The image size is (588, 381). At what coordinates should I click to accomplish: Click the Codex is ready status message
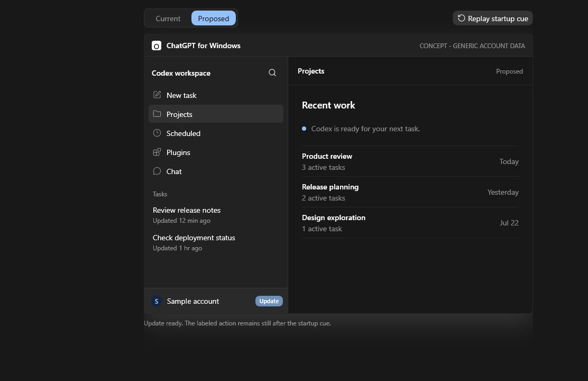(x=365, y=129)
